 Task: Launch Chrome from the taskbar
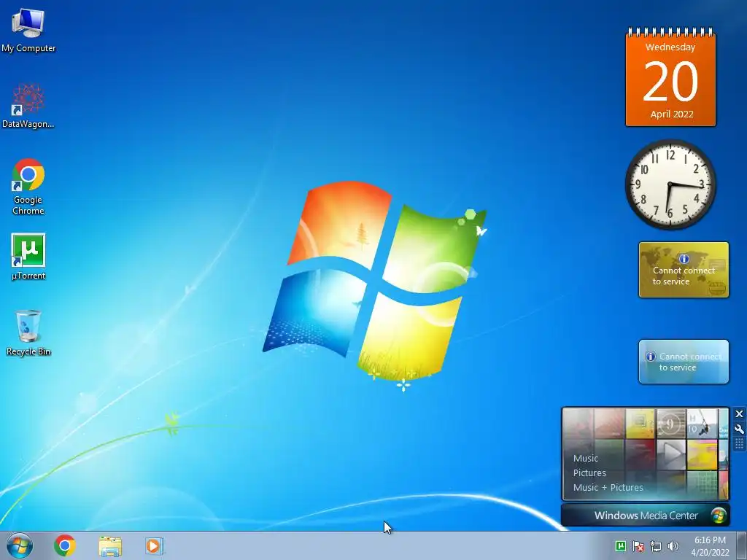coord(64,545)
